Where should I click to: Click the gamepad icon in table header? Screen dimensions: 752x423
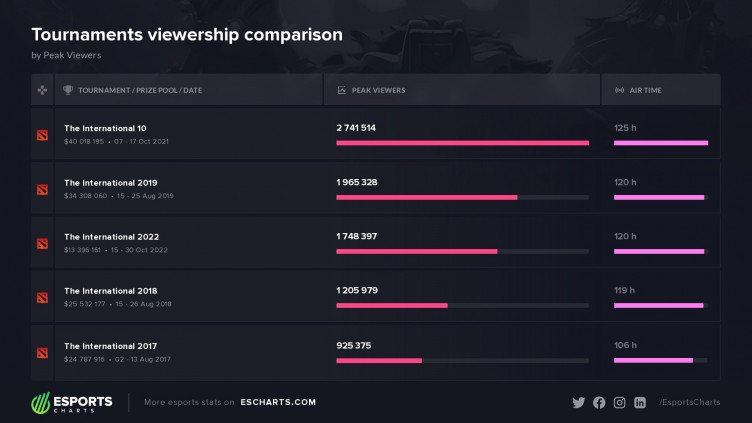[x=42, y=90]
